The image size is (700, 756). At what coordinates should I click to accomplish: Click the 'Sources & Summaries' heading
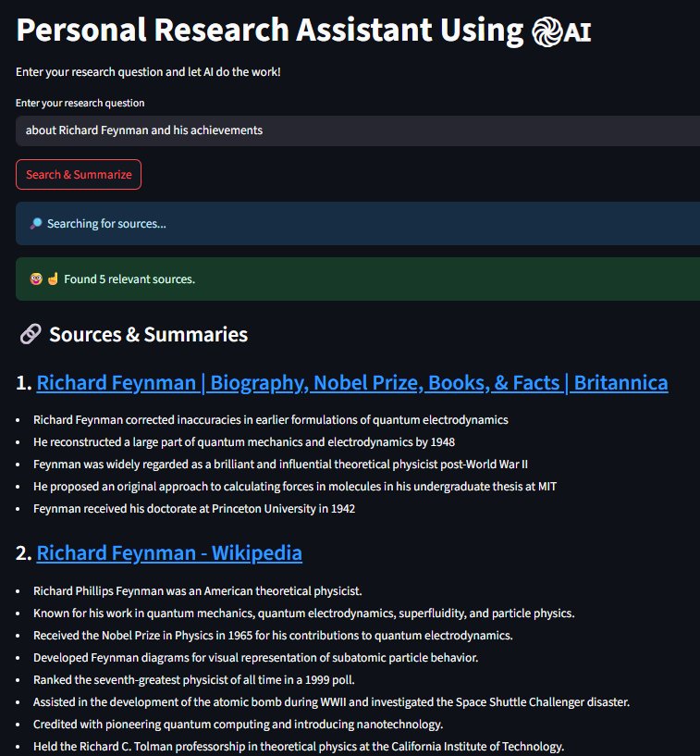[148, 335]
